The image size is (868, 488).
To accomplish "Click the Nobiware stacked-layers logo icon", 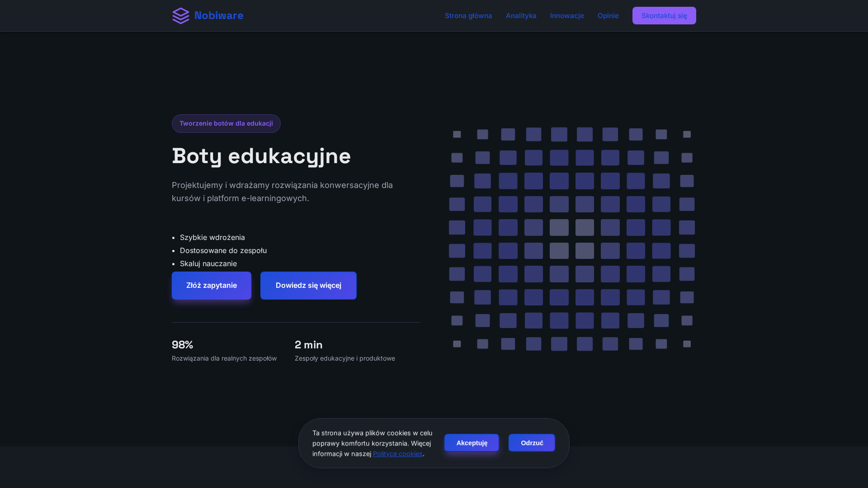I will point(181,16).
